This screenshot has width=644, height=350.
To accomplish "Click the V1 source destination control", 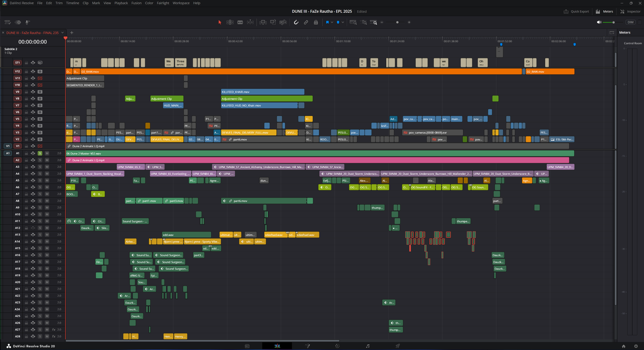I will (8, 146).
